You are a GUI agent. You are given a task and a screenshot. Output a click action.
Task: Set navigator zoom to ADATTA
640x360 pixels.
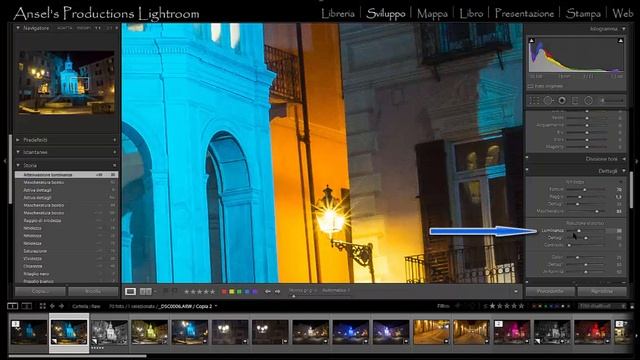tap(64, 28)
